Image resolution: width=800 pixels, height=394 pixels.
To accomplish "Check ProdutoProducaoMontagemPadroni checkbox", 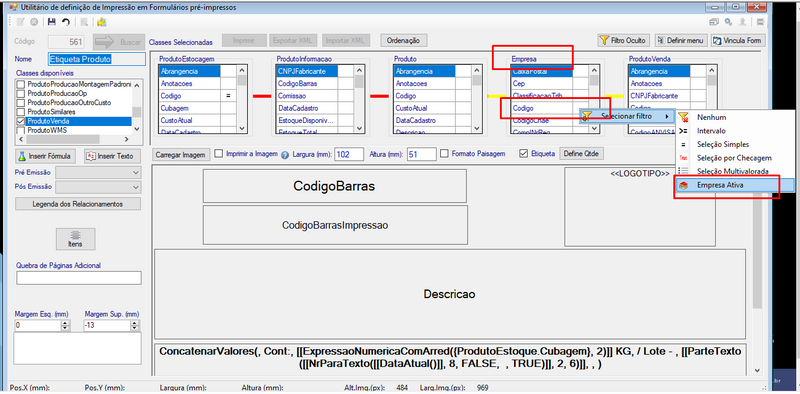I will 21,84.
